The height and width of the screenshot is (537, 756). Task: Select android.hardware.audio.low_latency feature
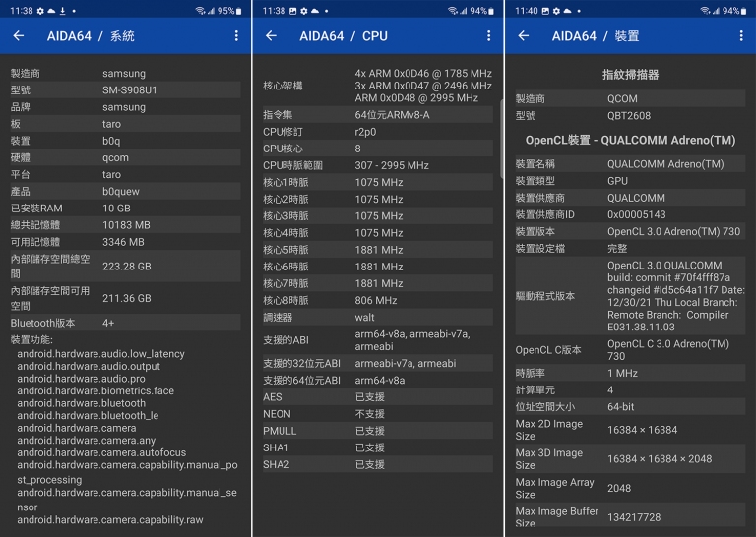click(x=100, y=353)
